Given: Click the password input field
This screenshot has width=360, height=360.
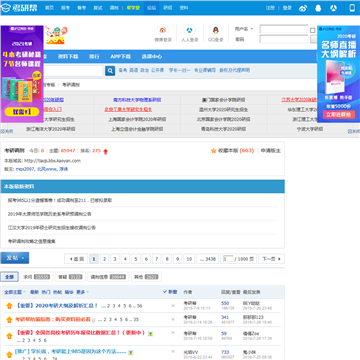Looking at the screenshot, I should [284, 39].
